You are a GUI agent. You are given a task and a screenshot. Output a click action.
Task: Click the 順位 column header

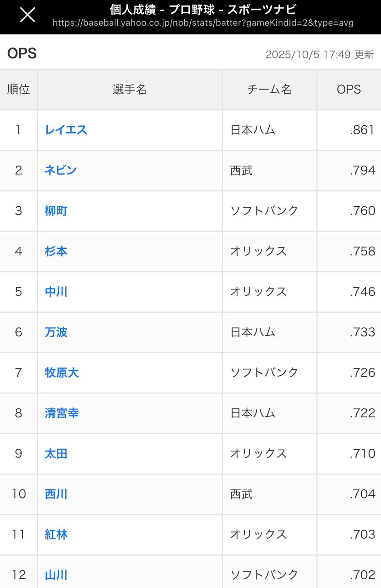18,90
